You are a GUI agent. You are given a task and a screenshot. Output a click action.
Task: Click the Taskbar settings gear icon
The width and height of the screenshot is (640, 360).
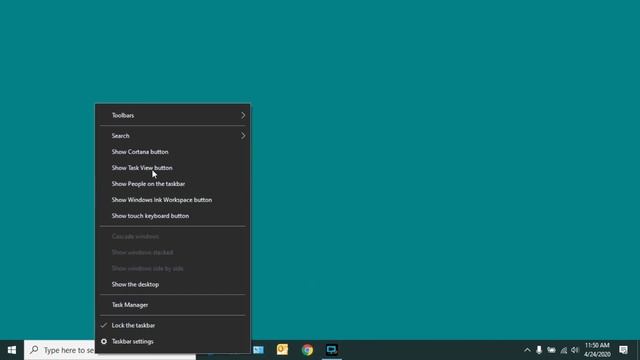pos(104,342)
